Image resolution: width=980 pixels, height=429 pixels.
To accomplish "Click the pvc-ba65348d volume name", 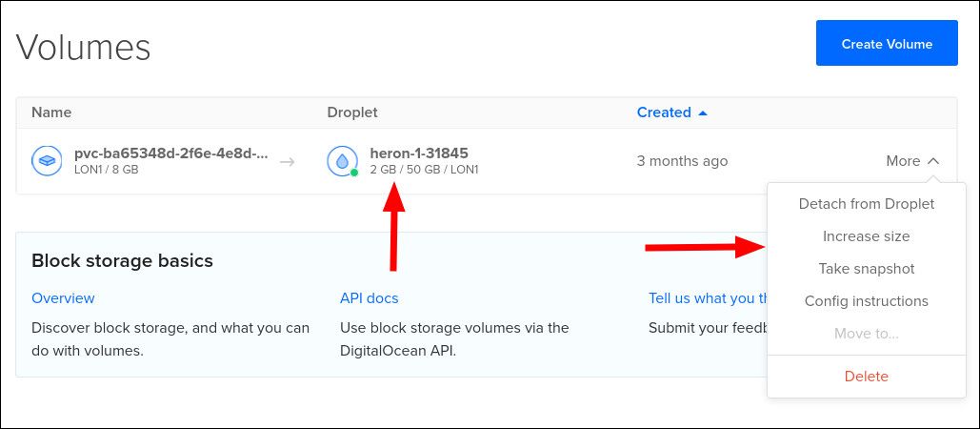I will 170,153.
